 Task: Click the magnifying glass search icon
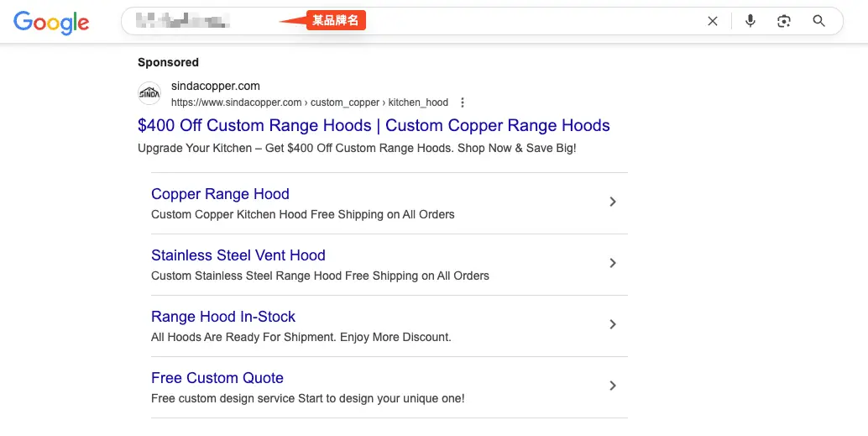click(818, 21)
